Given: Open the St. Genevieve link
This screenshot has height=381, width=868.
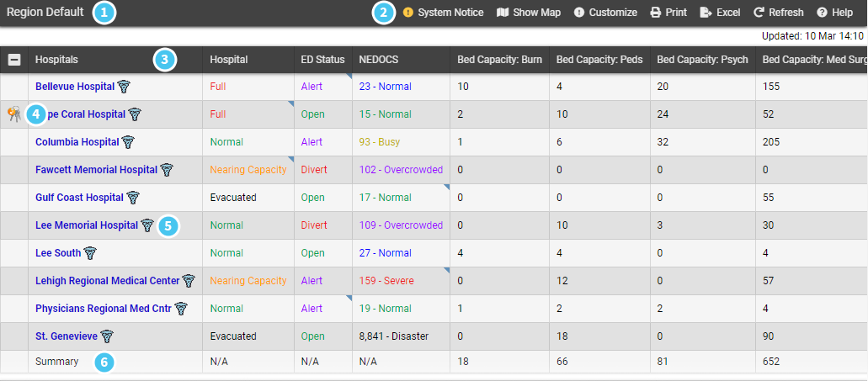Looking at the screenshot, I should [x=67, y=336].
